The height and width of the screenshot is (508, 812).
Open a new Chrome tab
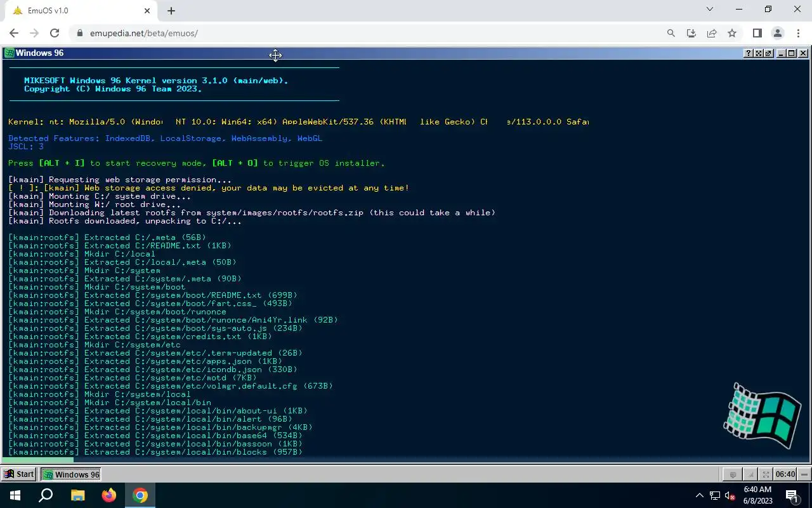(171, 11)
